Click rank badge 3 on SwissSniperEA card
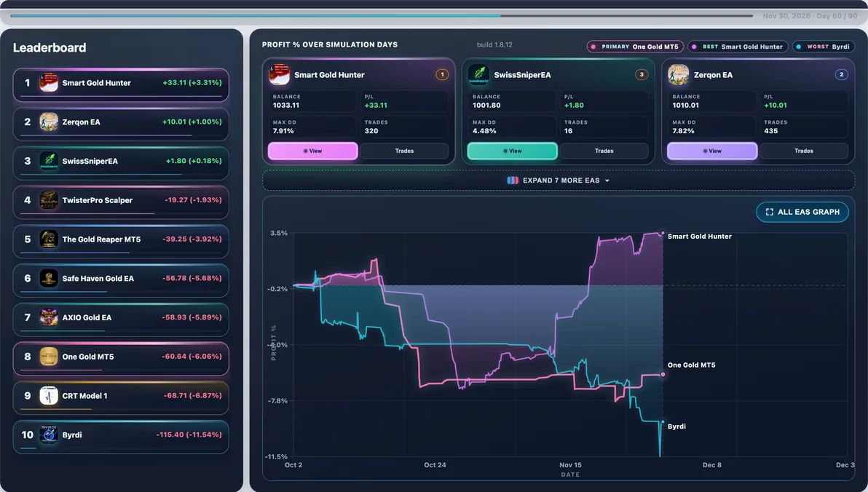 tap(642, 74)
